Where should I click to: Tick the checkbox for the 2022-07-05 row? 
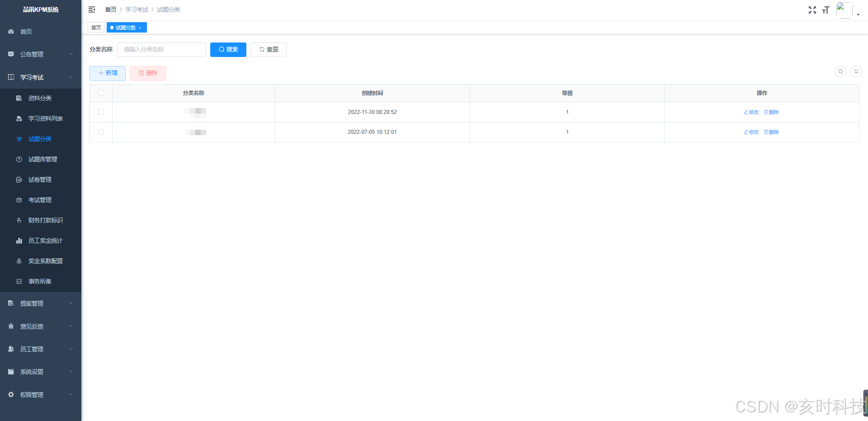pos(101,132)
